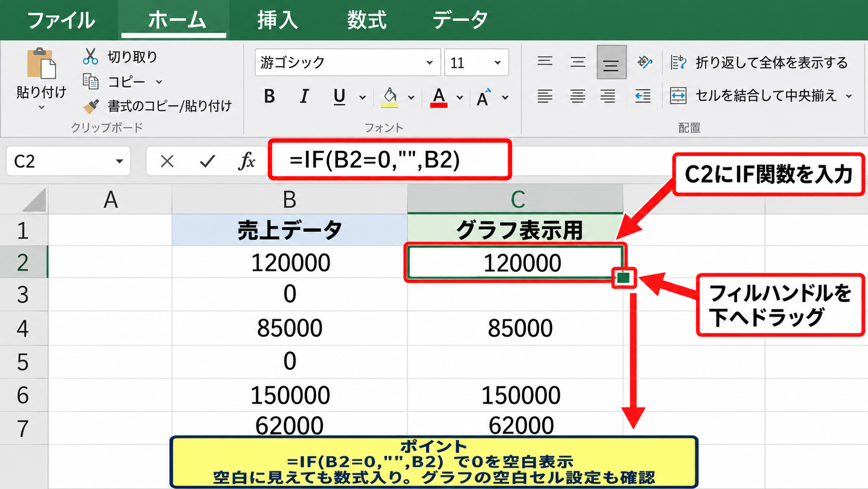Select cell B3 containing 0
The height and width of the screenshot is (489, 868).
(x=290, y=294)
